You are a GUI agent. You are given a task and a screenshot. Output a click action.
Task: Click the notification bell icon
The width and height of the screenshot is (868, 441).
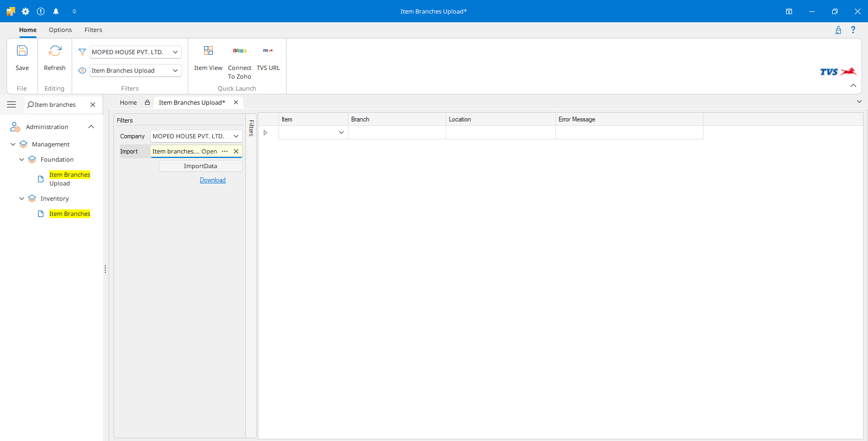coord(56,11)
